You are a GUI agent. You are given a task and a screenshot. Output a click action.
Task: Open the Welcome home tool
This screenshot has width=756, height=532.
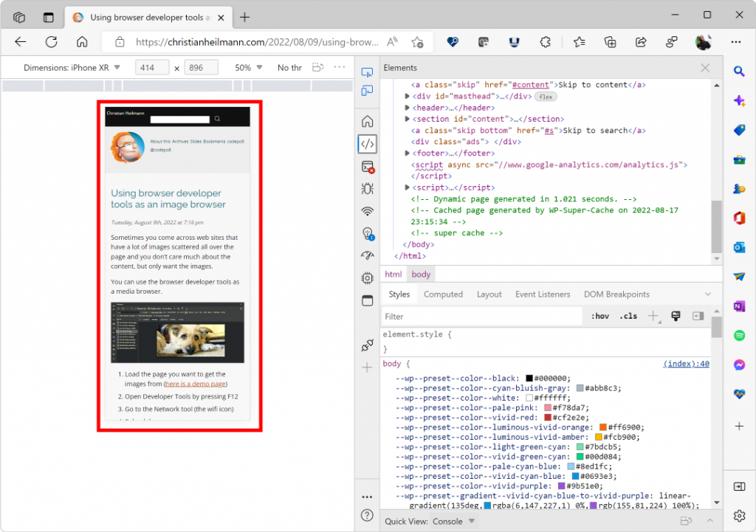tap(367, 121)
